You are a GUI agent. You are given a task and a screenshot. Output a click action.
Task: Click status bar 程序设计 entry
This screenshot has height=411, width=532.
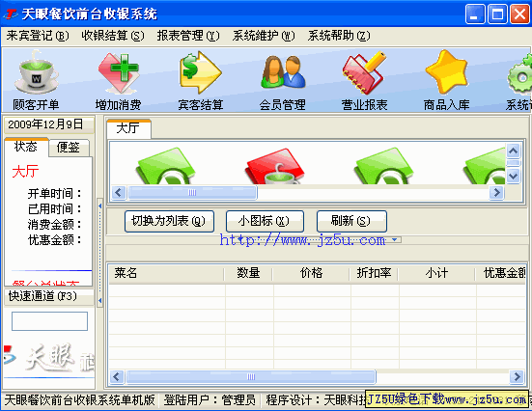point(315,400)
